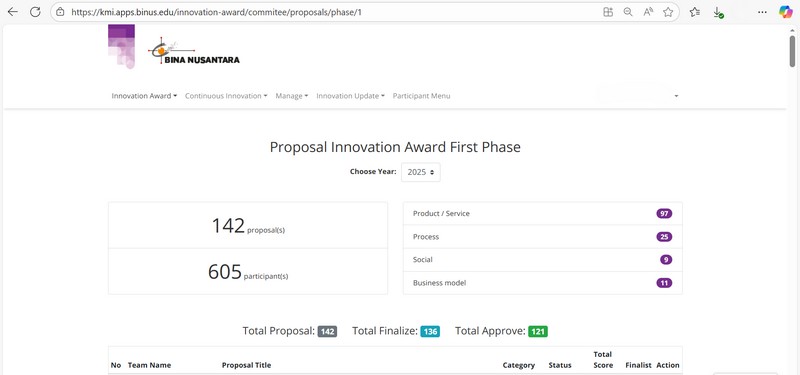Click the purple 9 count badge
This screenshot has height=375, width=800.
[x=666, y=260]
